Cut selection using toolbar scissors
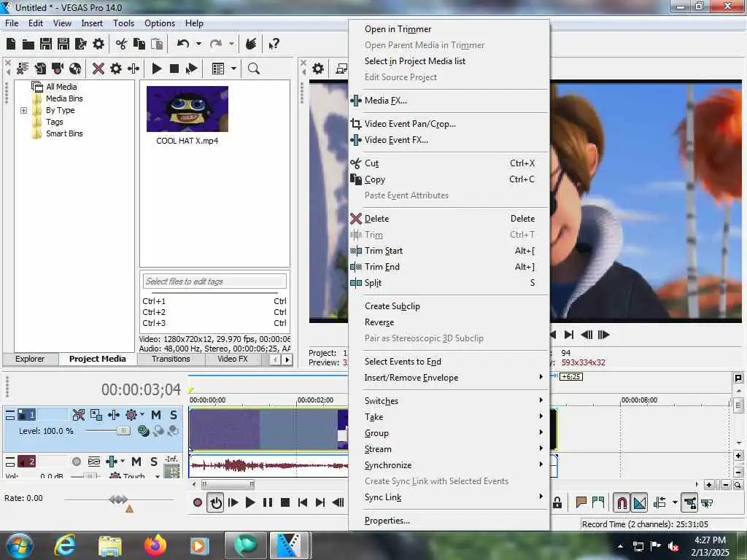Image resolution: width=747 pixels, height=560 pixels. tap(122, 44)
